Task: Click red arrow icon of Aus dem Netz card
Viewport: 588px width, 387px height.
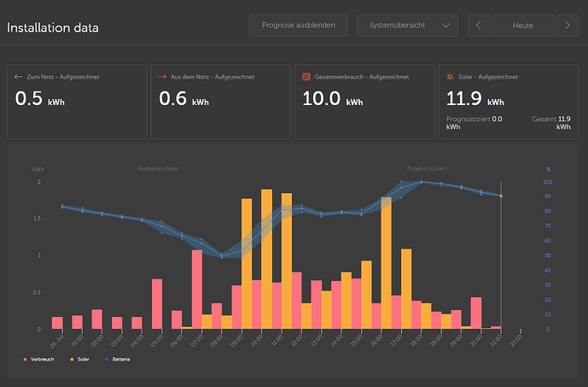Action: pyautogui.click(x=162, y=77)
